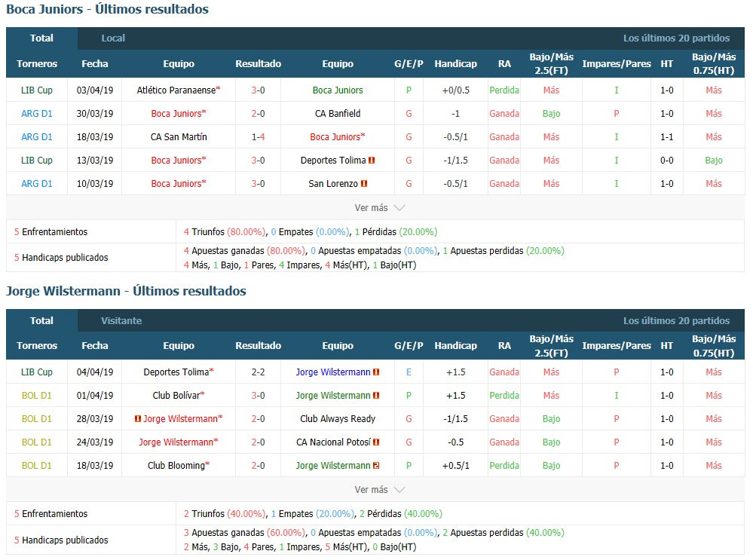
Task: Open BOL D1 link in the Club Blooming row
Action: pyautogui.click(x=37, y=465)
